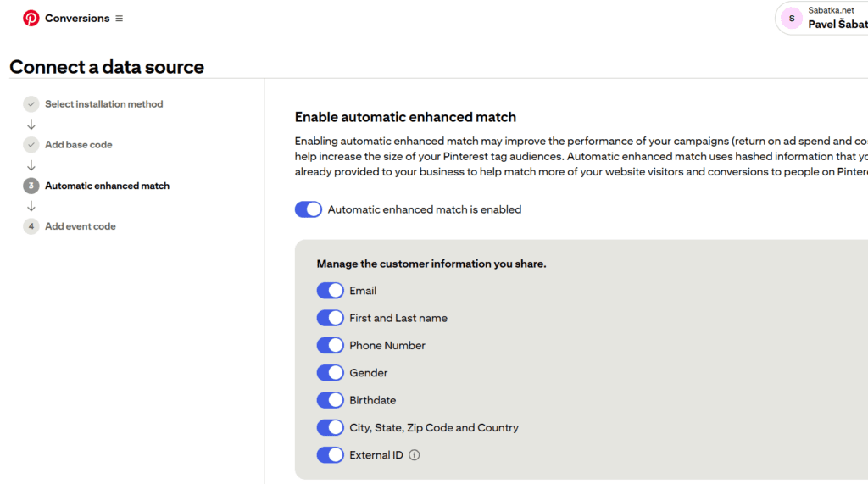Image resolution: width=868 pixels, height=484 pixels.
Task: Click the External ID info icon
Action: pyautogui.click(x=415, y=455)
